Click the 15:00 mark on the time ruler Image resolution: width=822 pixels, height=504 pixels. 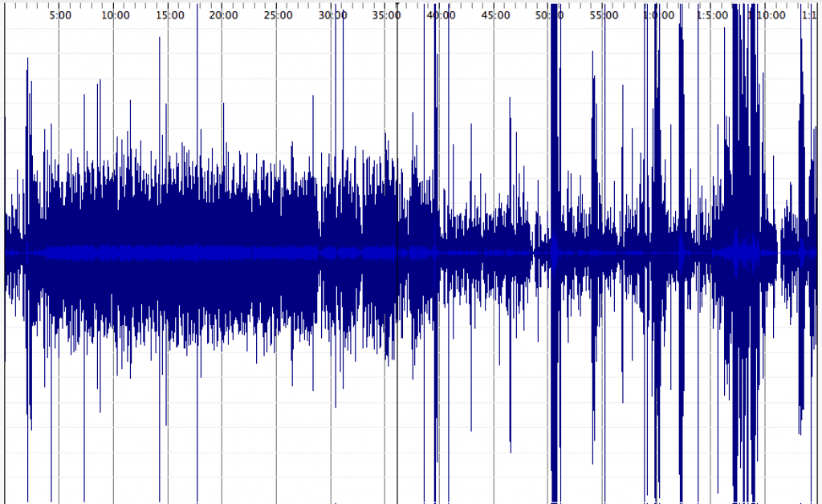pos(170,15)
